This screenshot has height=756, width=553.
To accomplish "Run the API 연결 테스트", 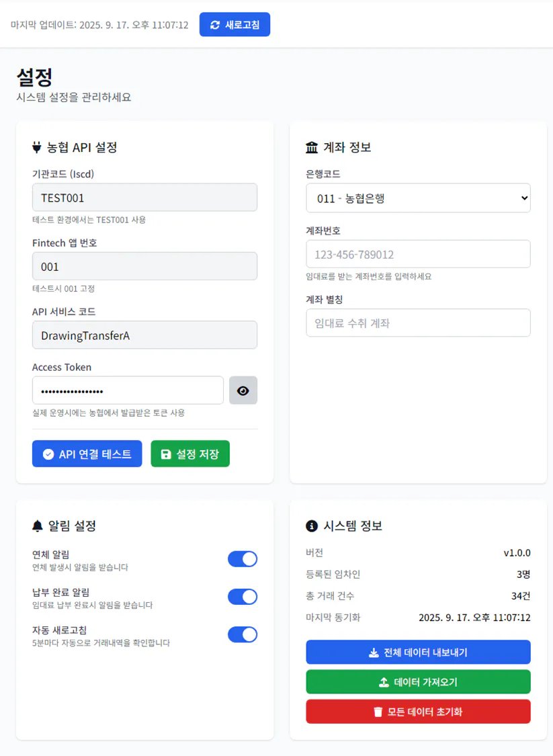I will click(87, 454).
